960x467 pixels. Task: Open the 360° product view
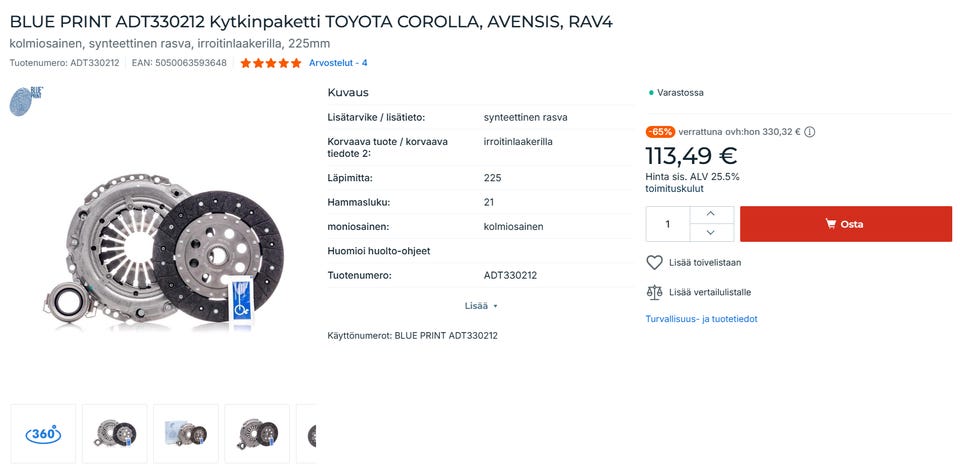43,434
